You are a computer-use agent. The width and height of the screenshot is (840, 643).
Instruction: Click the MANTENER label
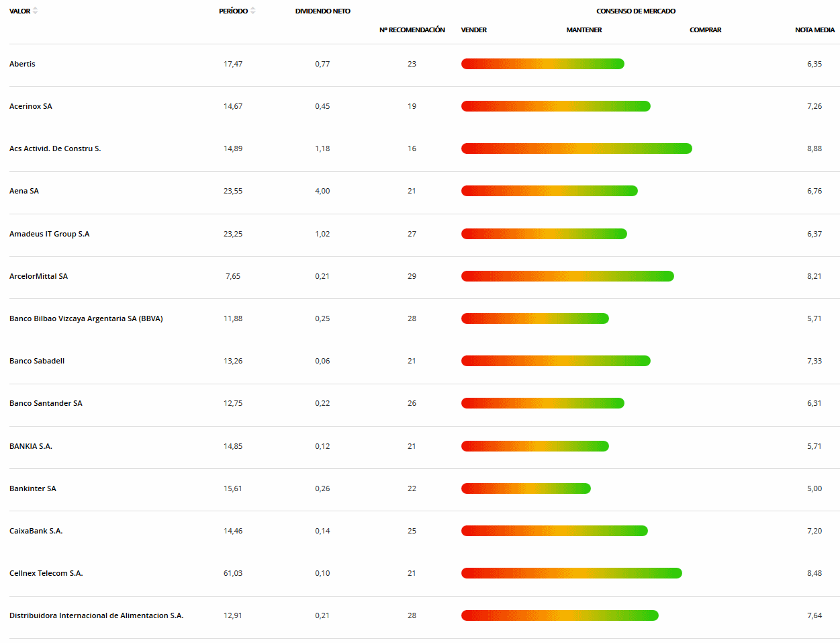point(584,30)
